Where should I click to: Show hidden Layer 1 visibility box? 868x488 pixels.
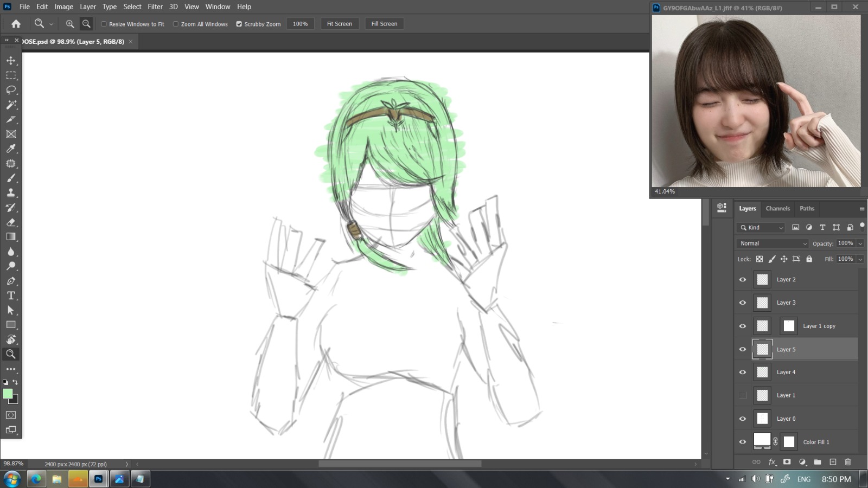(x=743, y=395)
